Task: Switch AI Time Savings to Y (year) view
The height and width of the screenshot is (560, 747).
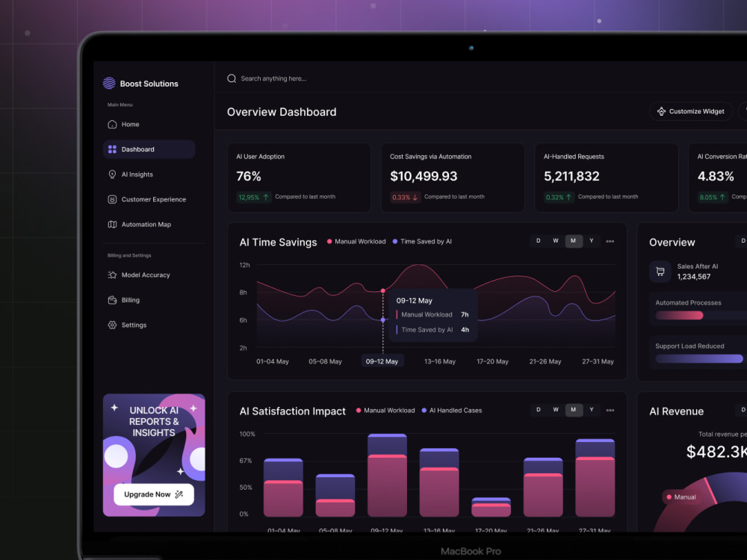Action: pyautogui.click(x=592, y=241)
